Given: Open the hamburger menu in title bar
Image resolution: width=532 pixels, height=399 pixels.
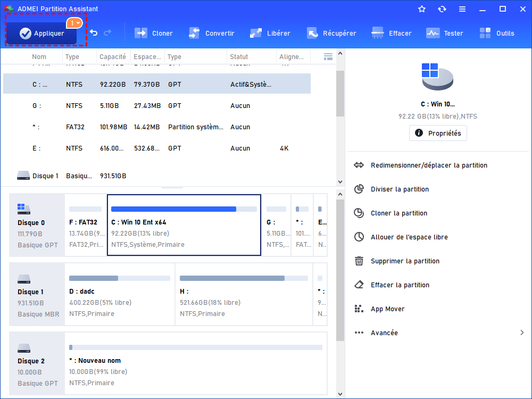Looking at the screenshot, I should [462, 9].
